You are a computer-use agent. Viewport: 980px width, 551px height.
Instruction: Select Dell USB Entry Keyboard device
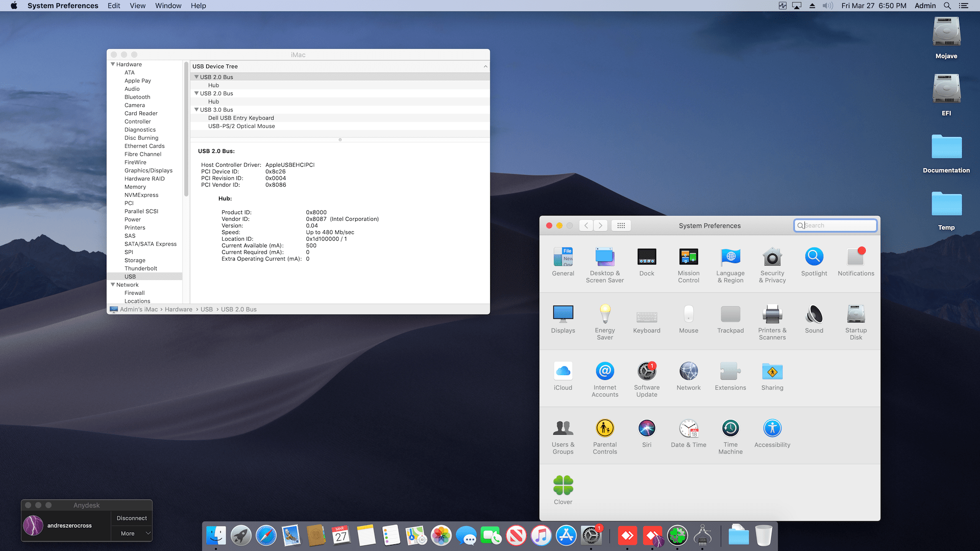pos(241,118)
